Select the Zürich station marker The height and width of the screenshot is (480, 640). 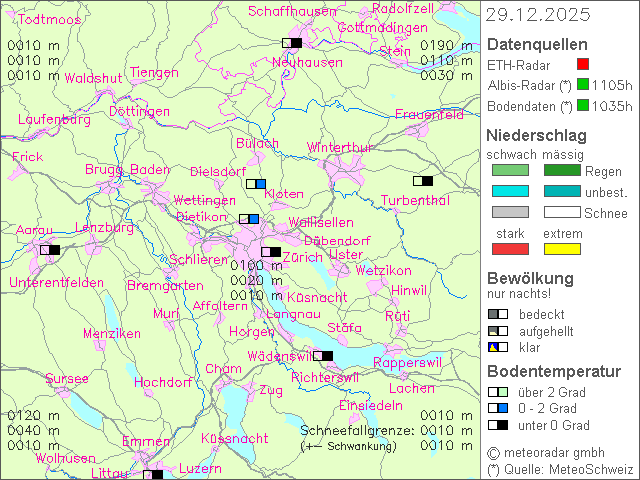pyautogui.click(x=271, y=252)
